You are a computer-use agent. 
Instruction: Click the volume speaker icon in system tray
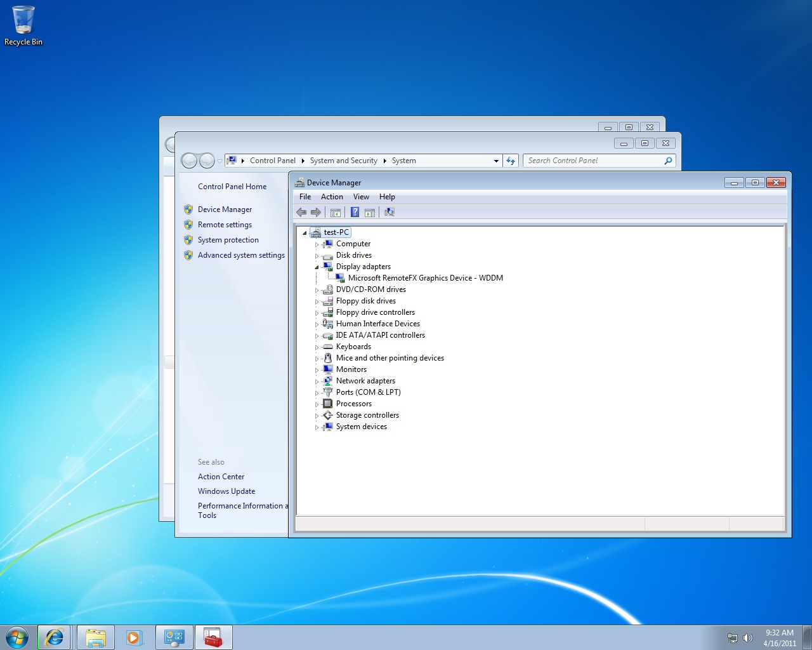tap(748, 638)
